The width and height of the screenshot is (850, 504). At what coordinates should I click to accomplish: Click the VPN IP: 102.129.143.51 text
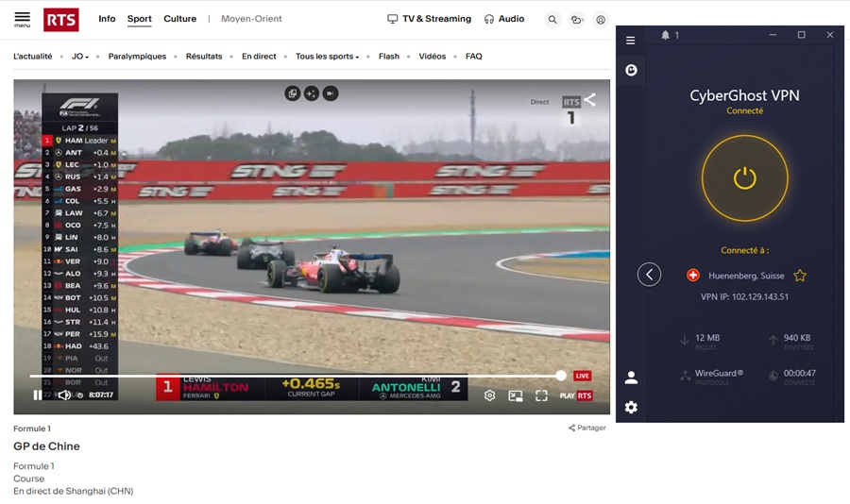click(x=744, y=296)
